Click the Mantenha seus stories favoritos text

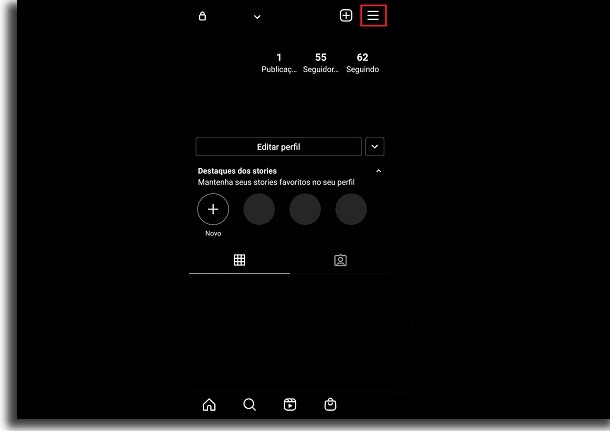point(276,182)
